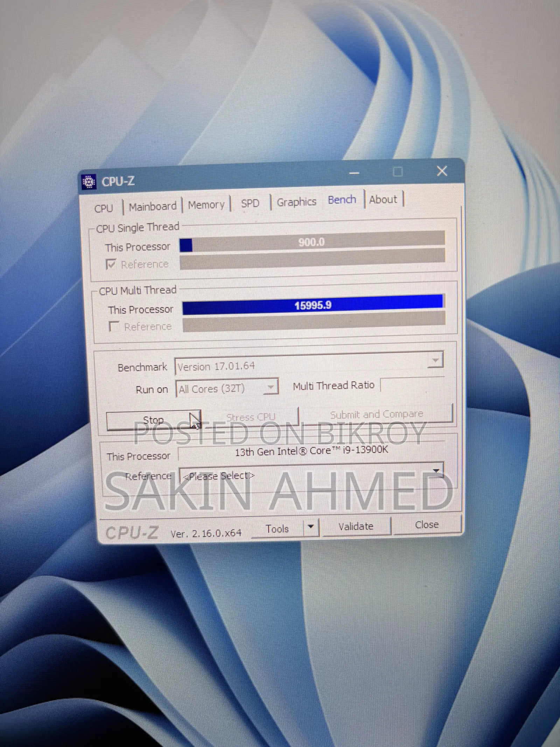Screen dimensions: 560x747
Task: Toggle the Single Thread Reference checkbox
Action: coord(111,264)
